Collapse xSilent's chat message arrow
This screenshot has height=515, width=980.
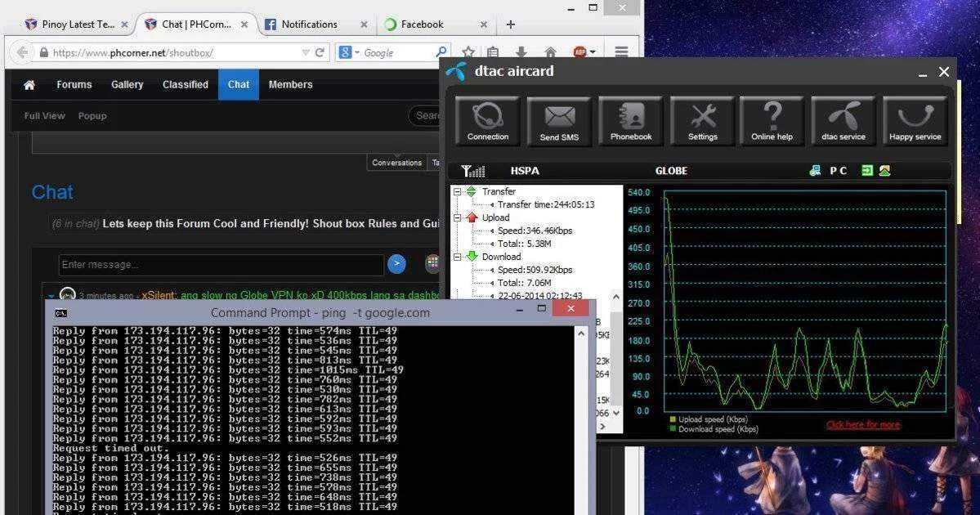[51, 296]
